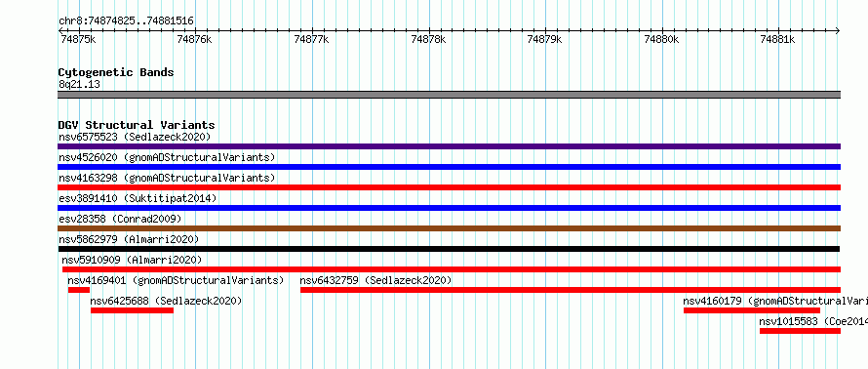Click the 74878k ruler mark
Screen dimensions: 868x369
(428, 39)
